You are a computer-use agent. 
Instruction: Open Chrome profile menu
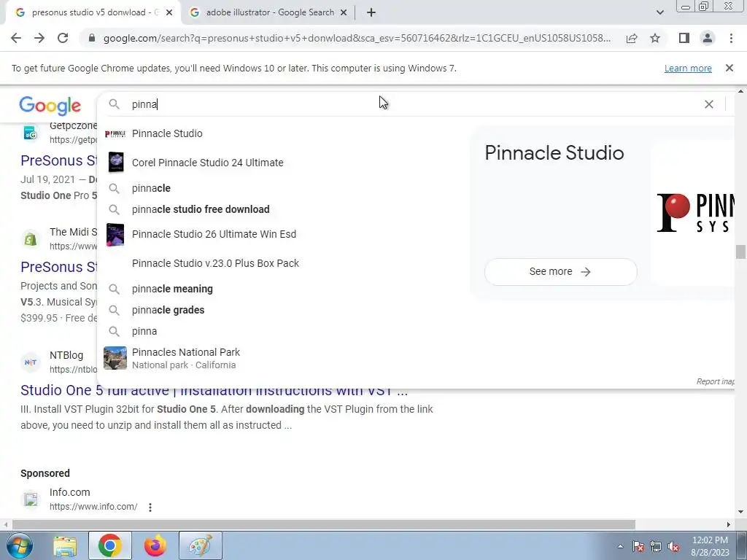[x=708, y=38]
